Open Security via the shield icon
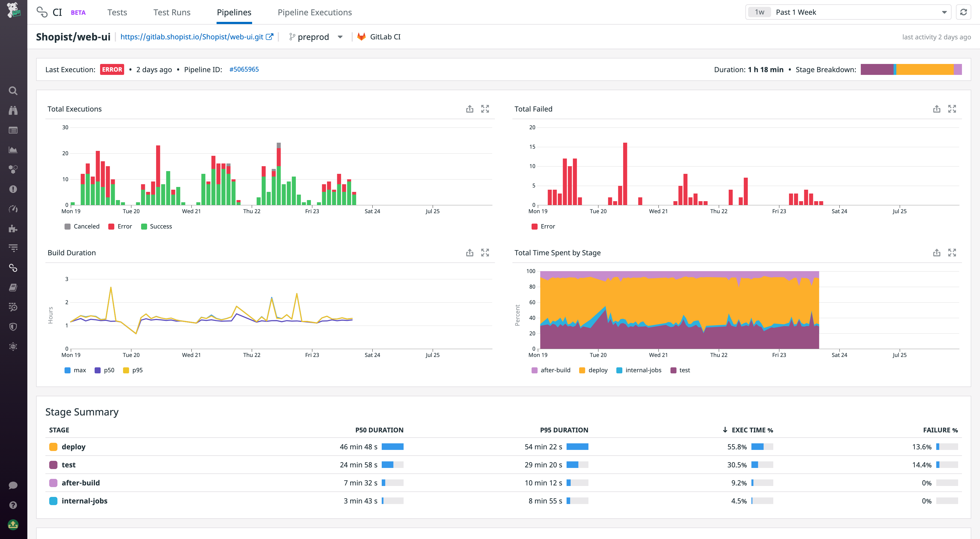Screen dimensions: 980x539 (13, 326)
